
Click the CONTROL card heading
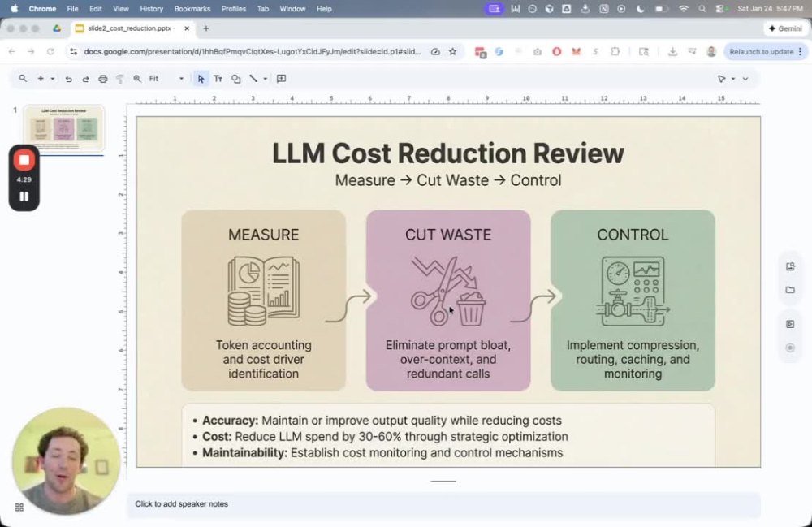pyautogui.click(x=633, y=235)
